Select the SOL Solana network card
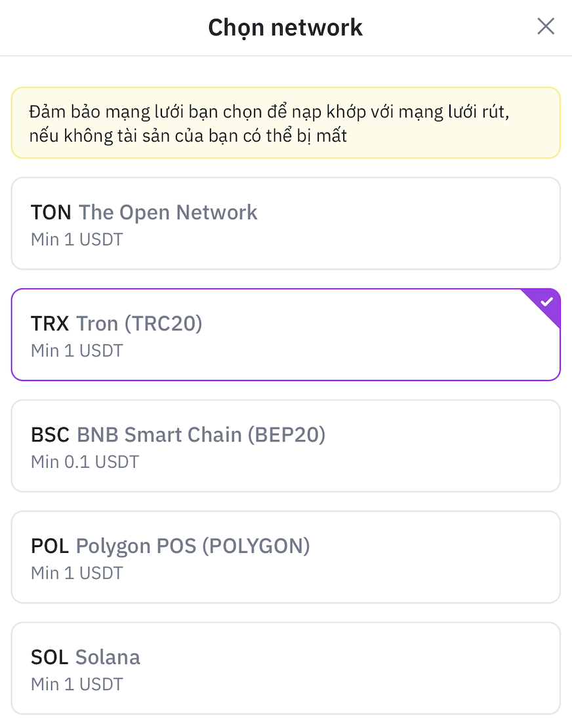 [x=285, y=668]
